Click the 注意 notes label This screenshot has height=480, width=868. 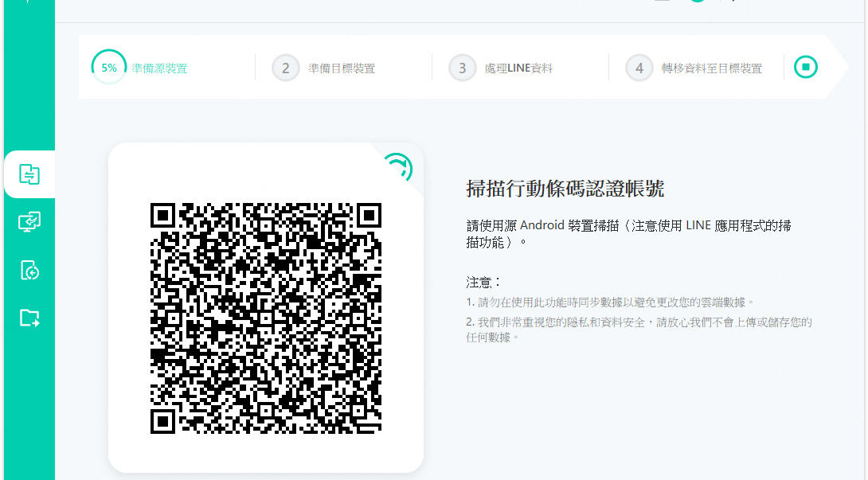[484, 282]
